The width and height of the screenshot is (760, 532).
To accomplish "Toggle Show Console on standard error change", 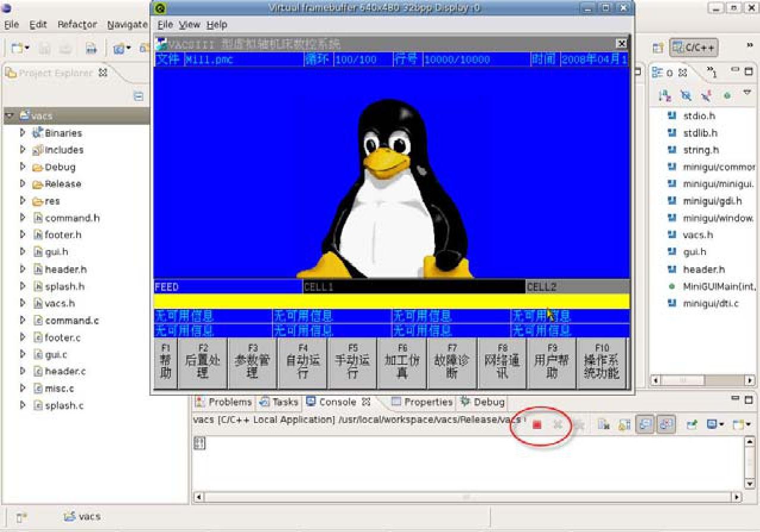I will pyautogui.click(x=665, y=424).
